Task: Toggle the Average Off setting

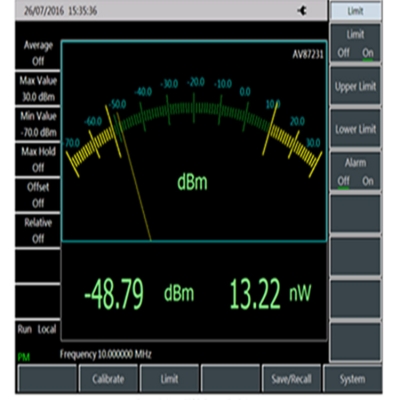Action: 38,53
